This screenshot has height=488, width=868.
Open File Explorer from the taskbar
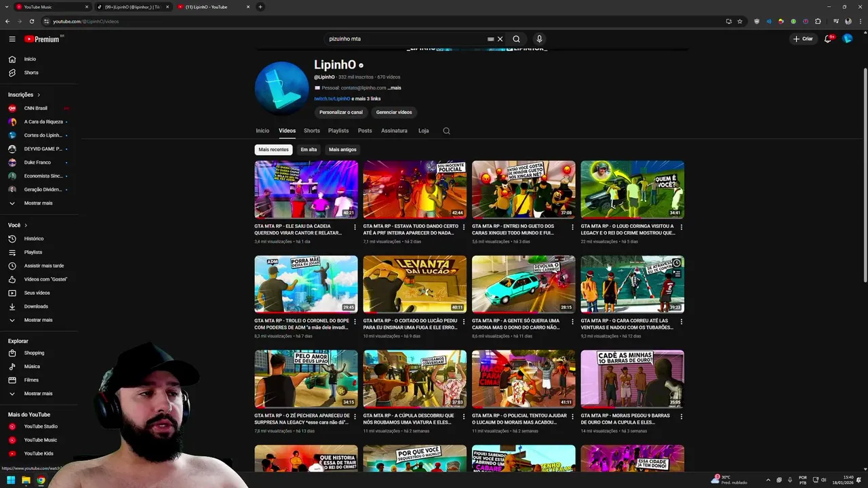pos(26,481)
